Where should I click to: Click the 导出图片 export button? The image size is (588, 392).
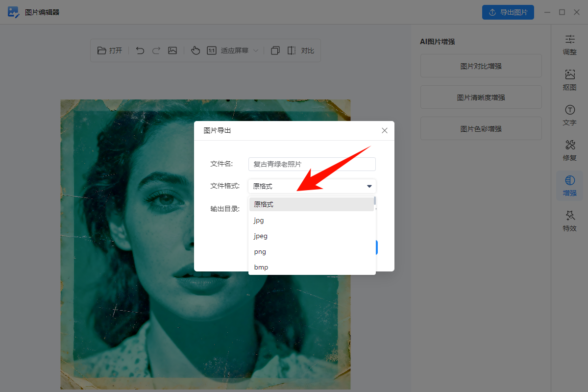pos(508,12)
